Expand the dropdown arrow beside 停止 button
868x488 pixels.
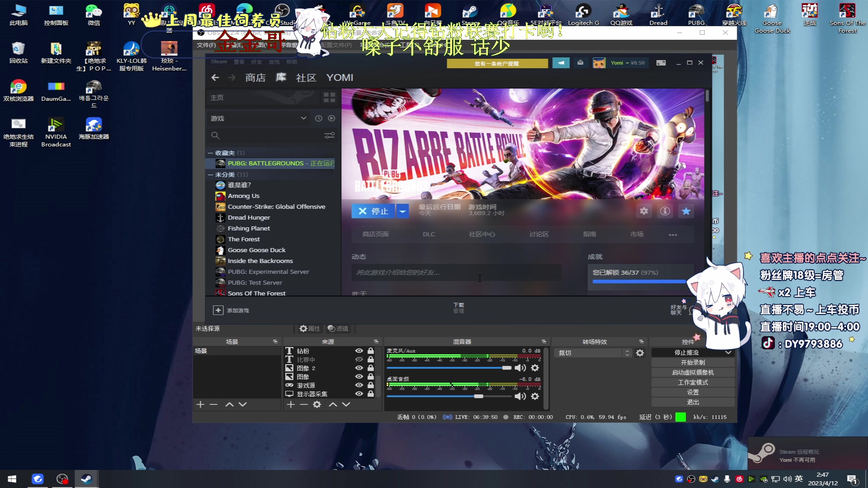click(402, 211)
